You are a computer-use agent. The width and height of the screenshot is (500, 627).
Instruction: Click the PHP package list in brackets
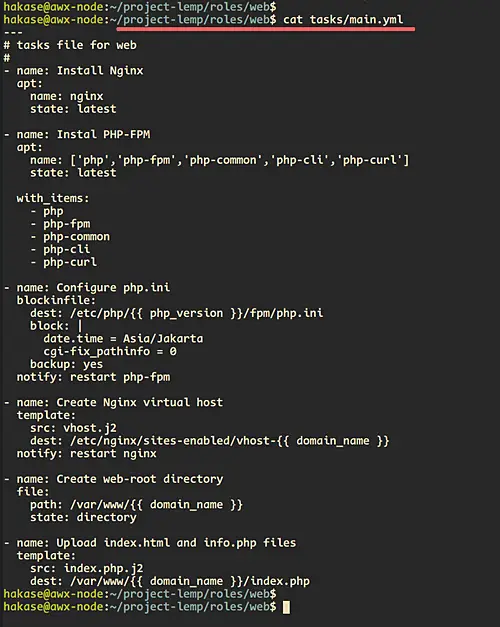[240, 160]
